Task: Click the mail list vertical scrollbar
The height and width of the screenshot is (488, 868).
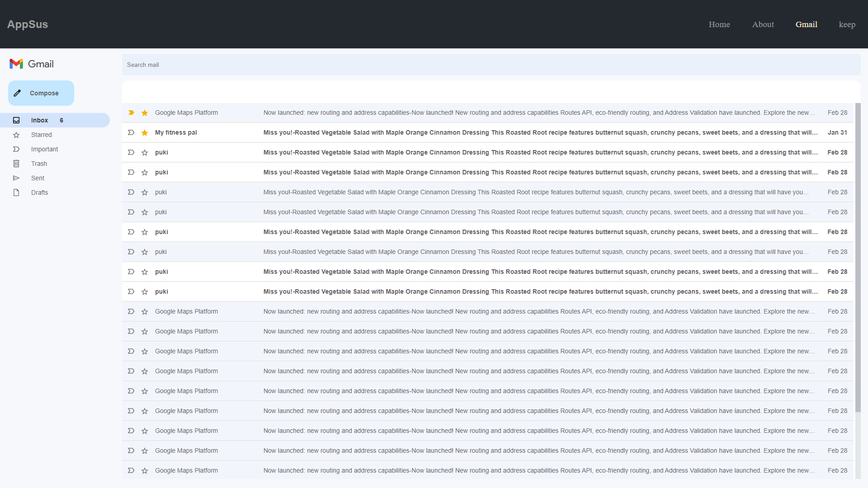Action: point(858,258)
